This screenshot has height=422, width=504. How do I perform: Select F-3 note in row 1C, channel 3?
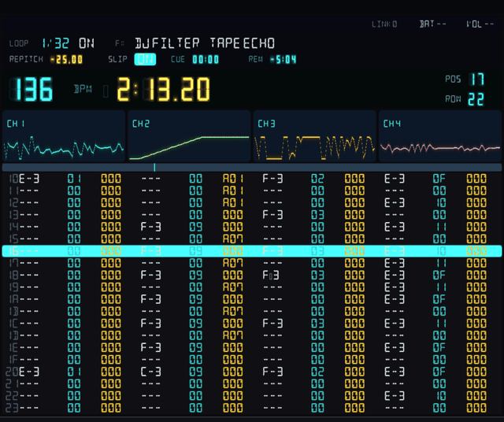[272, 324]
